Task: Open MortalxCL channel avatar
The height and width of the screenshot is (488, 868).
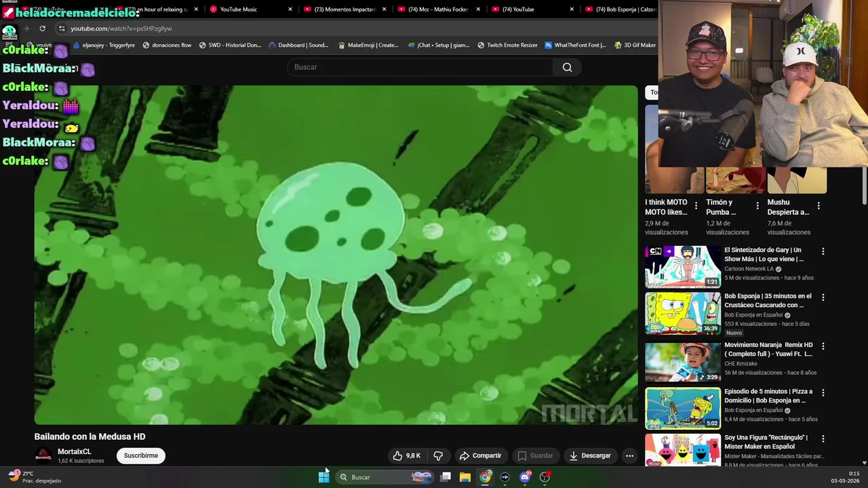Action: pos(43,455)
